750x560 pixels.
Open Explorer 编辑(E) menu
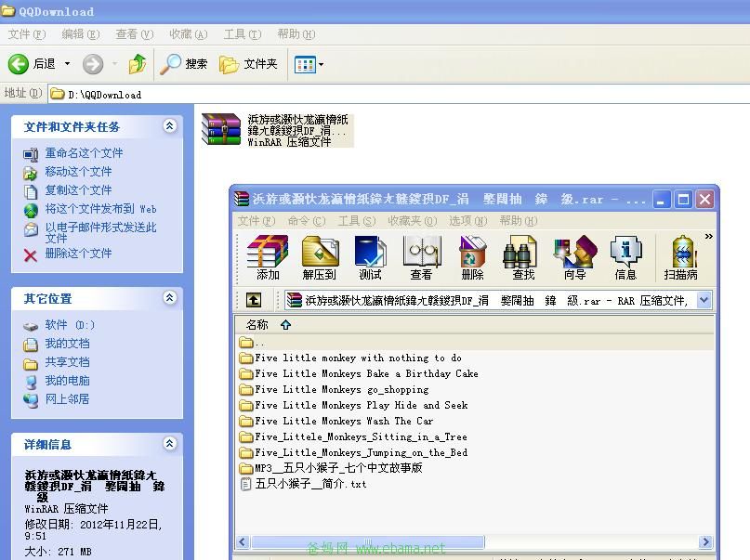point(80,34)
